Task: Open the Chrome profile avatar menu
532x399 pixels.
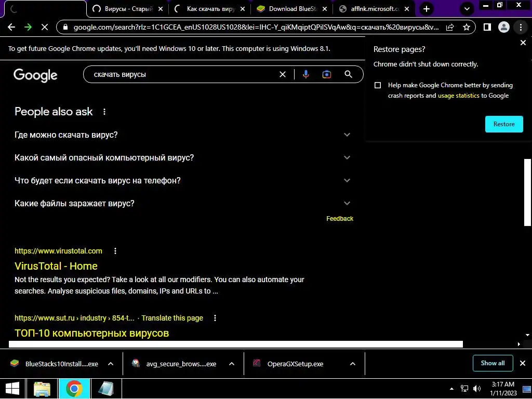Action: (x=504, y=27)
